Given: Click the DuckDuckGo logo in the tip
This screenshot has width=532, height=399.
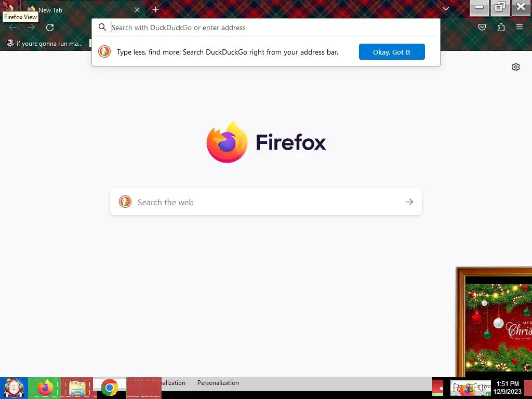Looking at the screenshot, I should [x=104, y=51].
